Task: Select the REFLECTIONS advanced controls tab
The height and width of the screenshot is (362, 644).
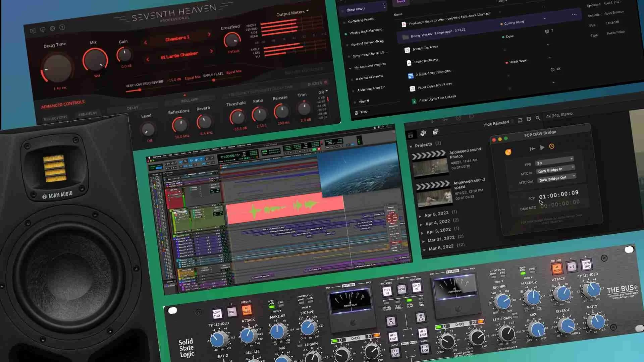Action: pyautogui.click(x=56, y=118)
